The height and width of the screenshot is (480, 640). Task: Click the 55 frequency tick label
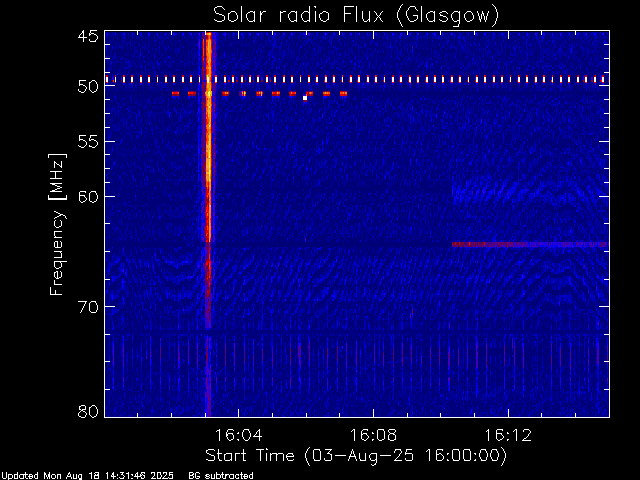point(88,142)
